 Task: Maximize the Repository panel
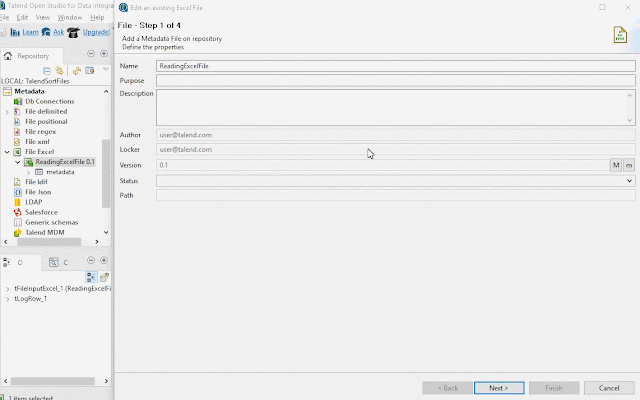tap(104, 53)
